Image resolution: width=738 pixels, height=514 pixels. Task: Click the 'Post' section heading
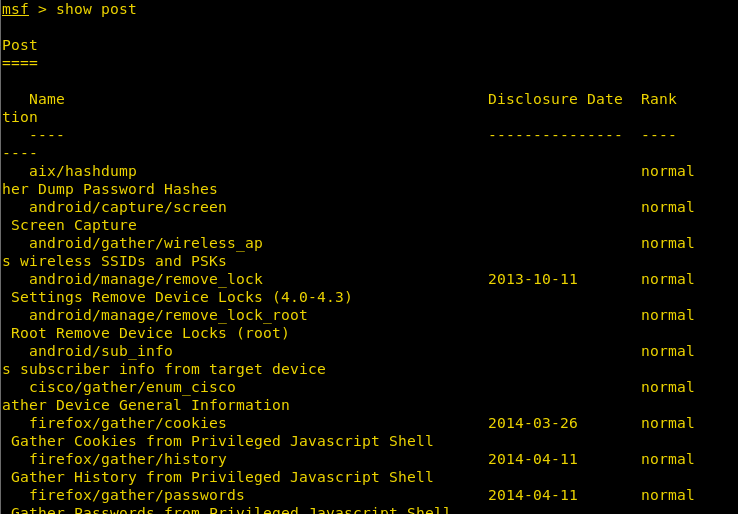click(x=20, y=45)
